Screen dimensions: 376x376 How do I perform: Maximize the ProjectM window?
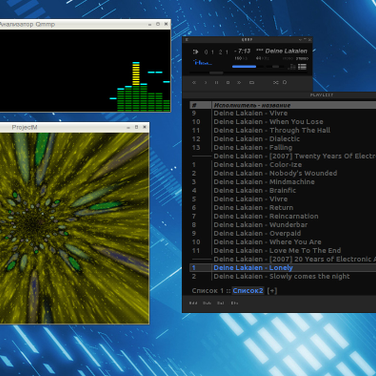coord(136,127)
